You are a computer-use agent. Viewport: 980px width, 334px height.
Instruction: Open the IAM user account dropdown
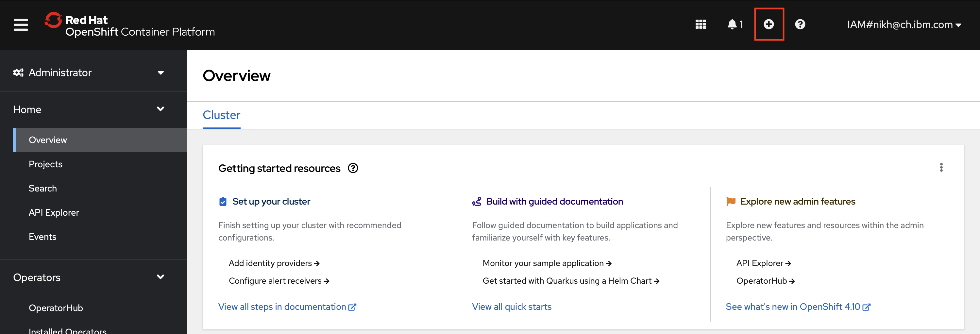[x=904, y=25]
